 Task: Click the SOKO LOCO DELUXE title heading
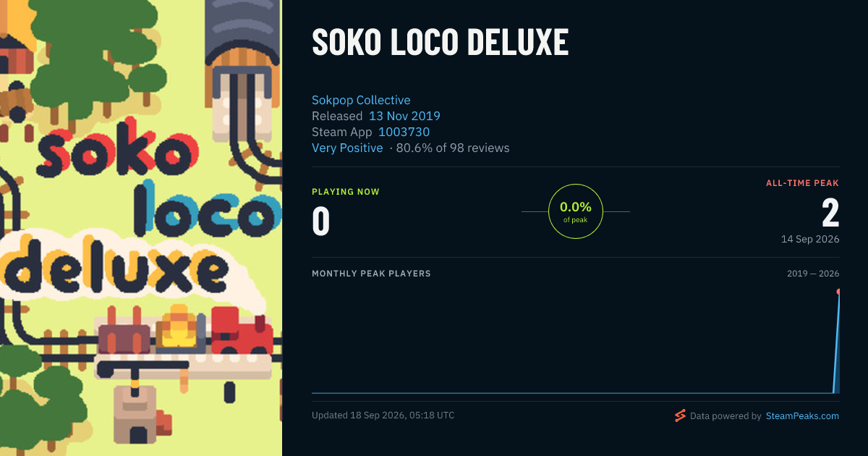[440, 43]
